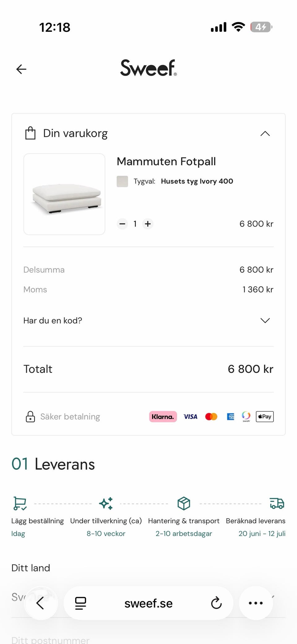Select the Klarna payment badge
The width and height of the screenshot is (297, 644).
[x=163, y=417]
